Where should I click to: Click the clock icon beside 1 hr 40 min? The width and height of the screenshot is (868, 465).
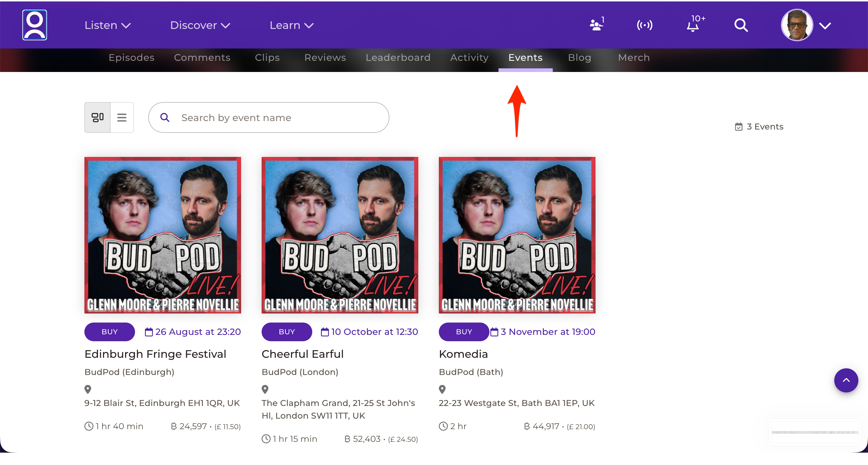coord(89,426)
